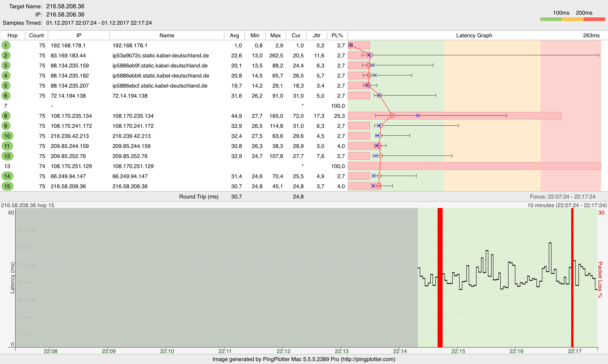Select the green hop 4 badge
The height and width of the screenshot is (364, 608).
pyautogui.click(x=6, y=75)
